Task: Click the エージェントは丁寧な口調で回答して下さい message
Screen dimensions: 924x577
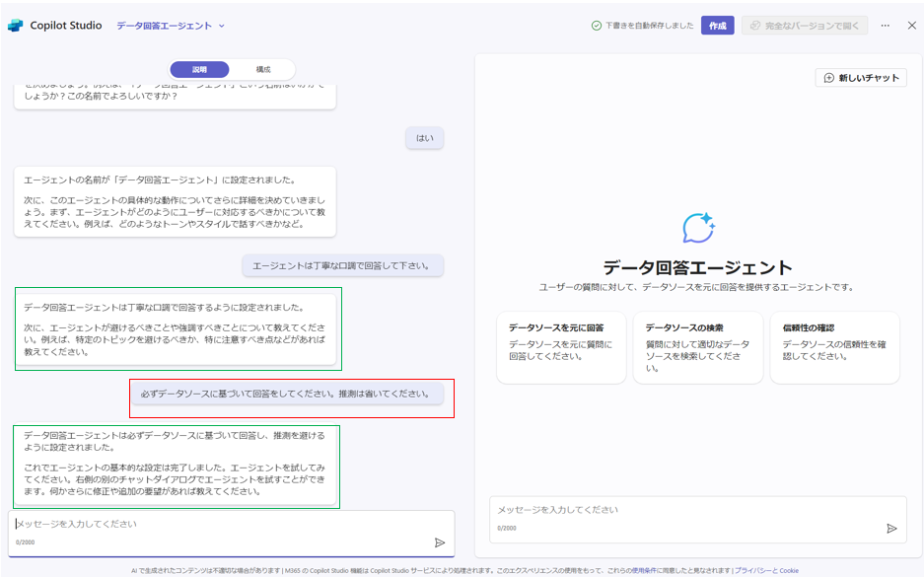Action: point(343,265)
